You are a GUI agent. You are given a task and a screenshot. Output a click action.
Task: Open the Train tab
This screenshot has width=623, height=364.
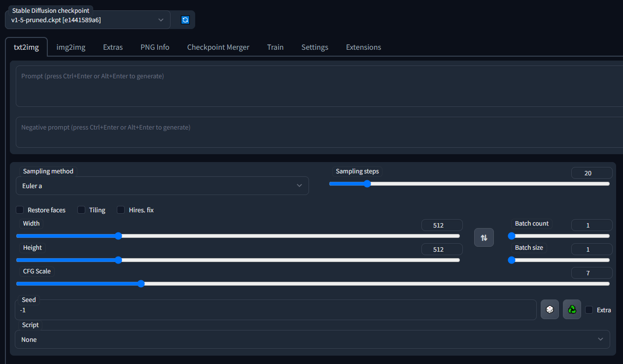(x=276, y=47)
